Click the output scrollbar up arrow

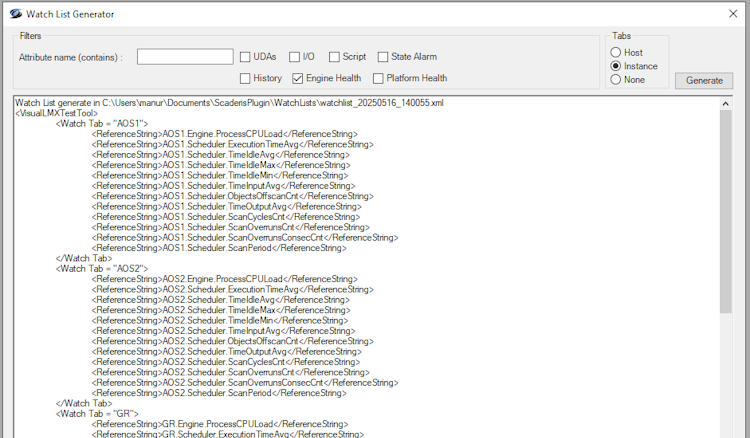(725, 103)
